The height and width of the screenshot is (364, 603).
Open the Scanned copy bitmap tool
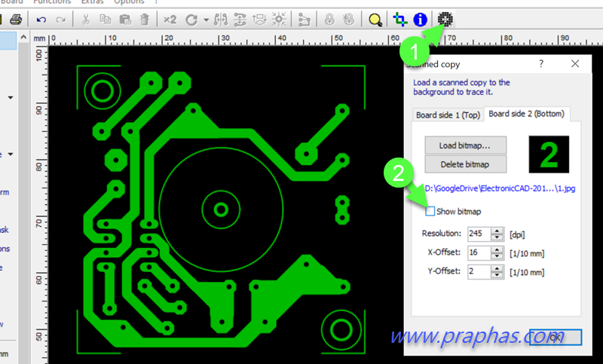445,19
